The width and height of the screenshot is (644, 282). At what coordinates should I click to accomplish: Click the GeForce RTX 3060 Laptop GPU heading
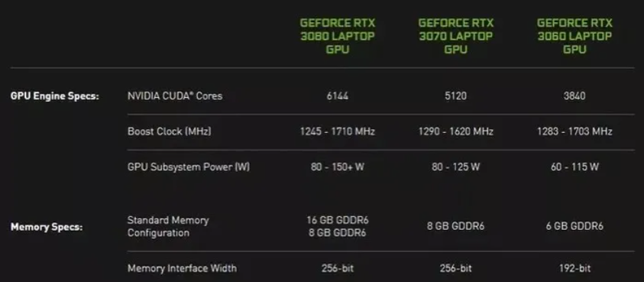[574, 36]
